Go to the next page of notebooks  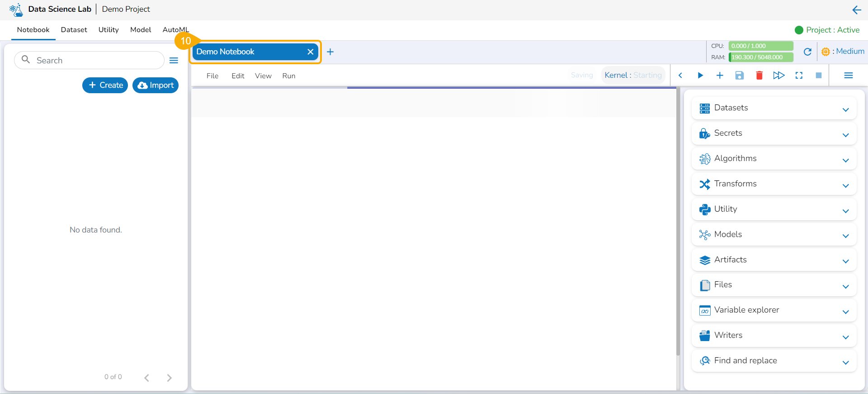[169, 378]
